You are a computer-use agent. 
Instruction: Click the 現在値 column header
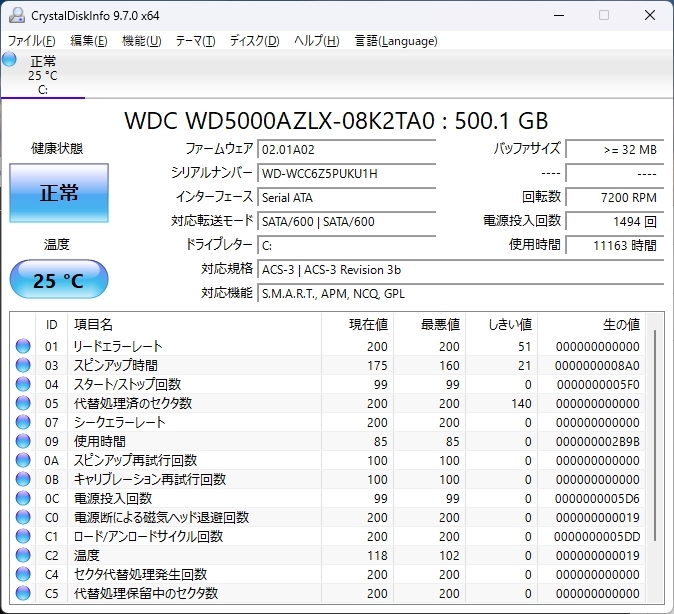coord(357,324)
